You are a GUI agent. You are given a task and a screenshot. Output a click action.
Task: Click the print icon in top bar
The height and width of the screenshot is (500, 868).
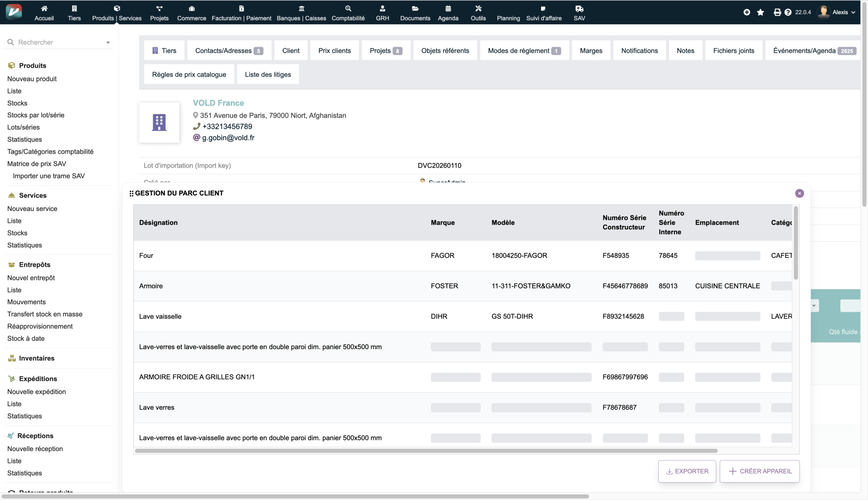pyautogui.click(x=777, y=12)
